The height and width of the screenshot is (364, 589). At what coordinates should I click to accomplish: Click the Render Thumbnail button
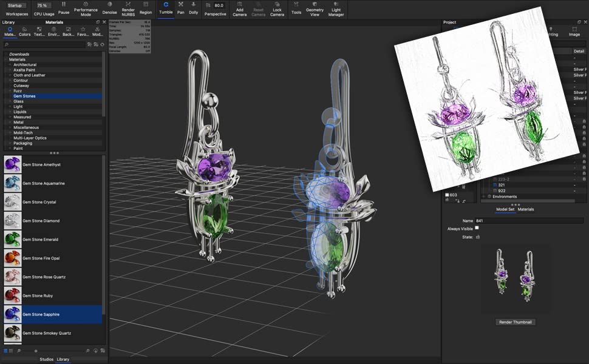[x=515, y=322]
